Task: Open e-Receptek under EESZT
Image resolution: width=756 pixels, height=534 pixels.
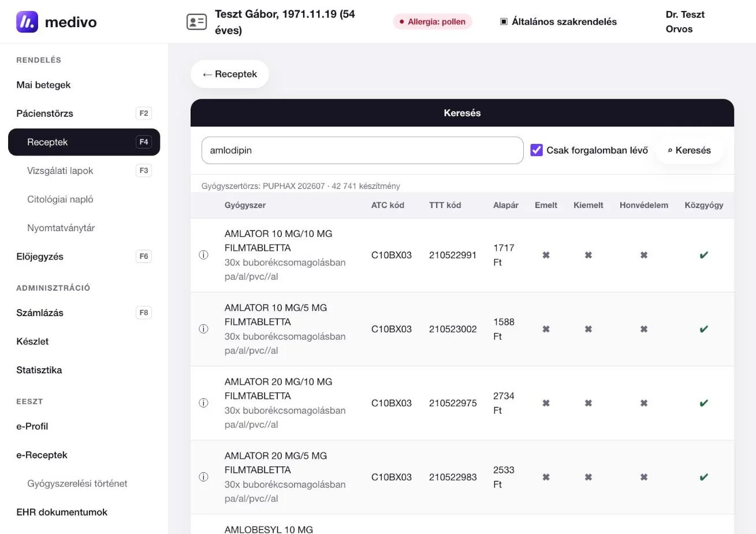Action: tap(84, 455)
